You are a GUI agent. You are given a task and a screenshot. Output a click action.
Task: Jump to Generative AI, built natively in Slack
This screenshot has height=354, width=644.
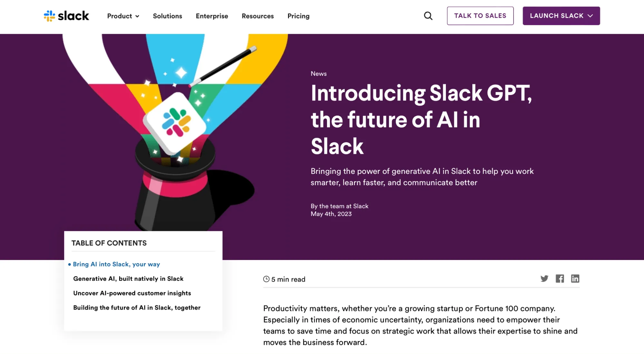[128, 279]
